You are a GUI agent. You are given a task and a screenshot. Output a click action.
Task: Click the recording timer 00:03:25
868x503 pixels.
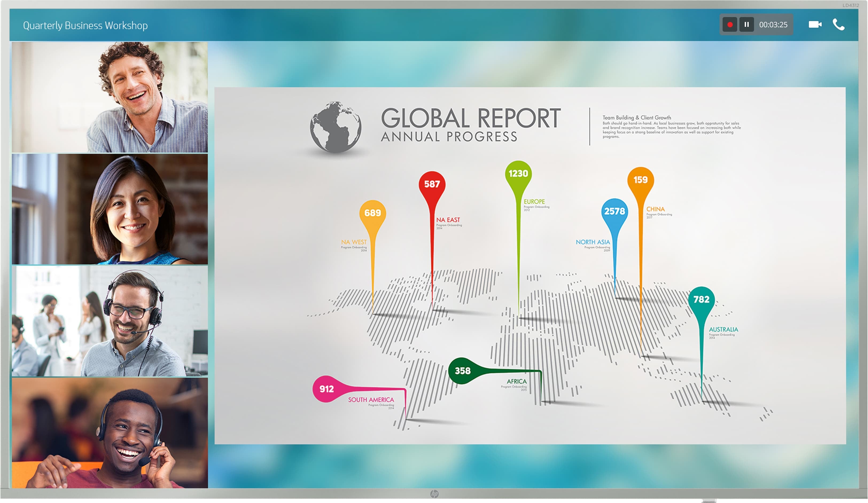pos(773,25)
